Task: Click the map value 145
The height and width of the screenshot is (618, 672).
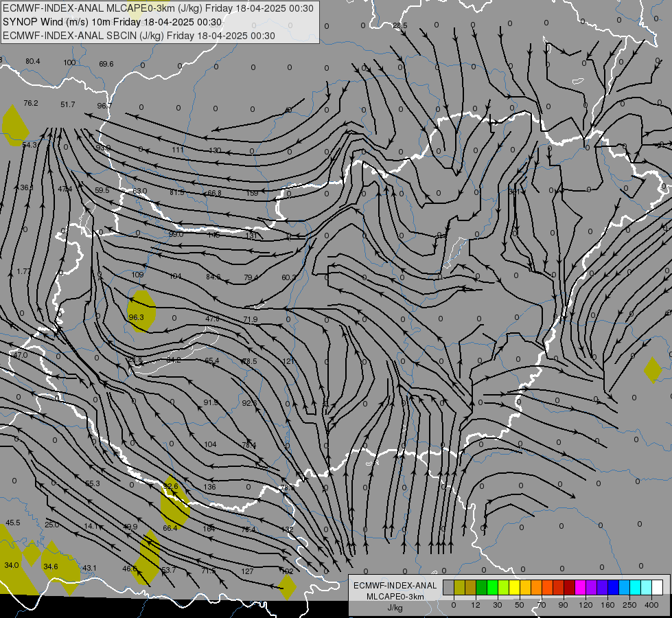Action: pos(213,235)
